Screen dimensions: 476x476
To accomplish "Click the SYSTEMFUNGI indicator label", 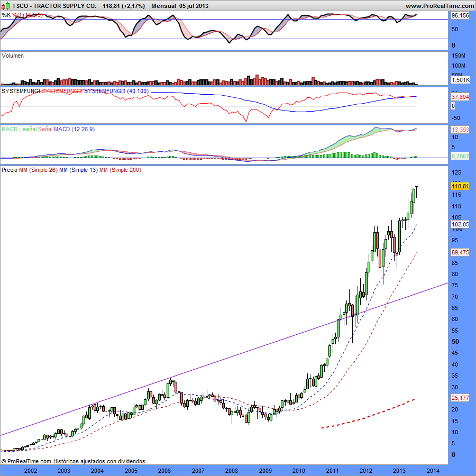I will [21, 91].
